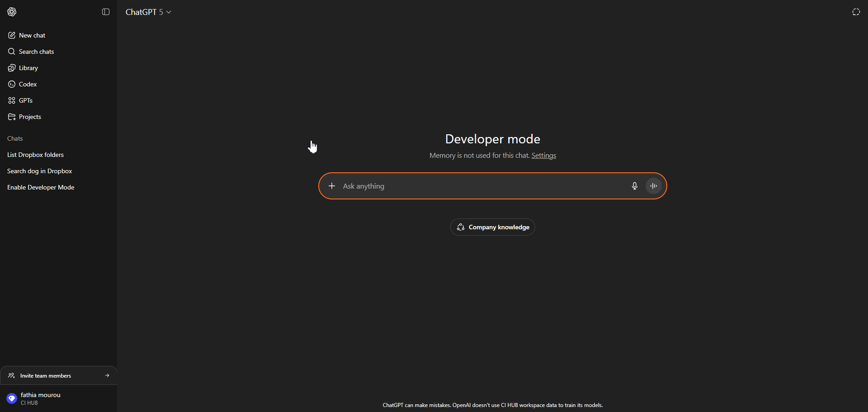Image resolution: width=868 pixels, height=412 pixels.
Task: Toggle the Company knowledge button
Action: [x=493, y=227]
